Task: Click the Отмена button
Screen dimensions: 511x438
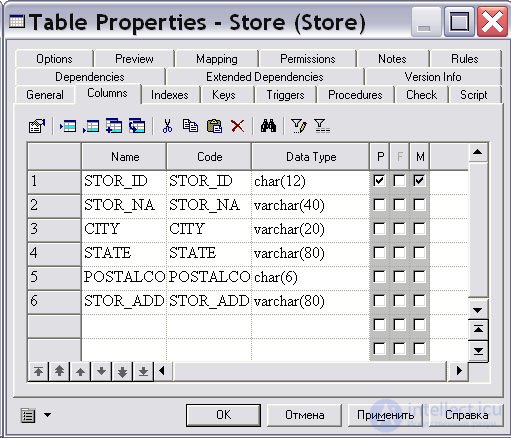Action: [x=305, y=415]
